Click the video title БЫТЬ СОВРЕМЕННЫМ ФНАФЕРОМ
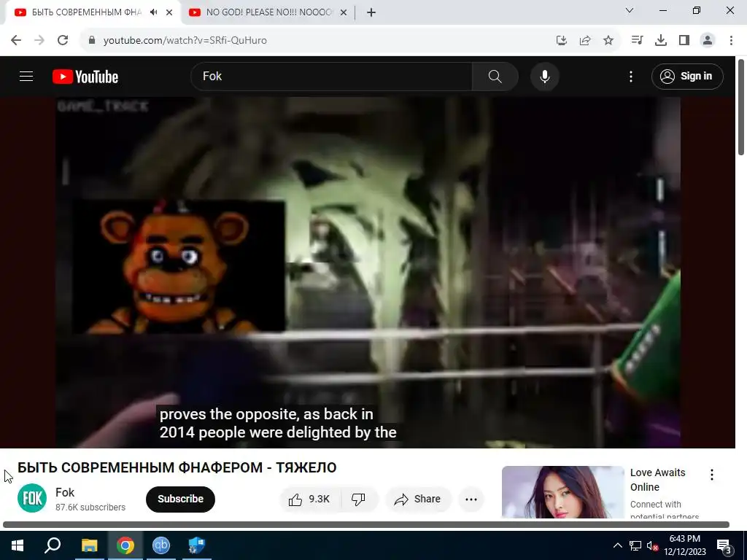This screenshot has height=560, width=747. point(177,467)
